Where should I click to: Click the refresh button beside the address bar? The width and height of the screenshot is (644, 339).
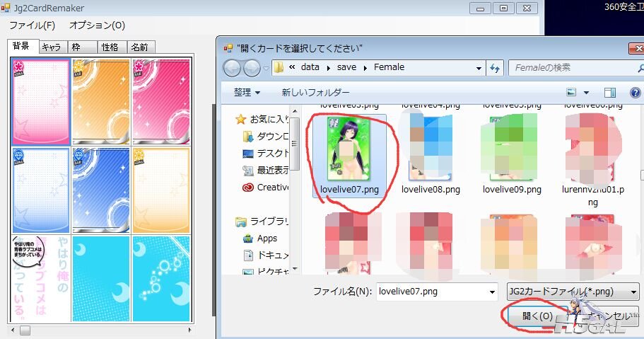point(495,68)
